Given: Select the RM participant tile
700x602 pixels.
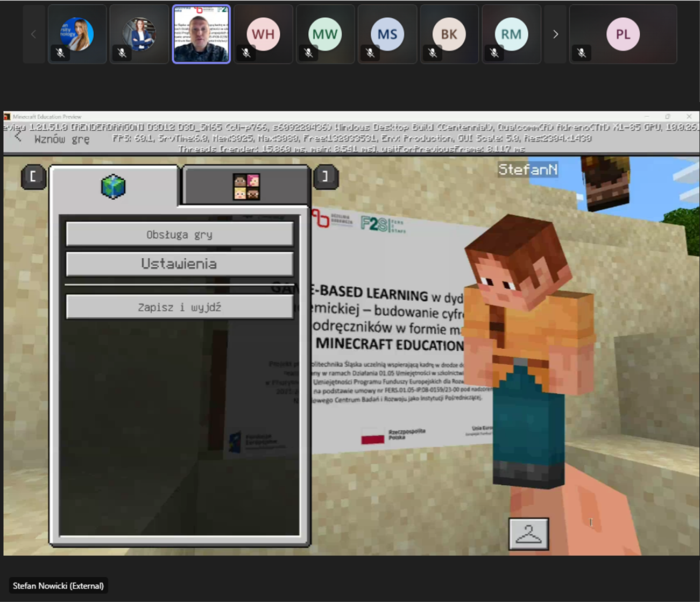Looking at the screenshot, I should [511, 34].
